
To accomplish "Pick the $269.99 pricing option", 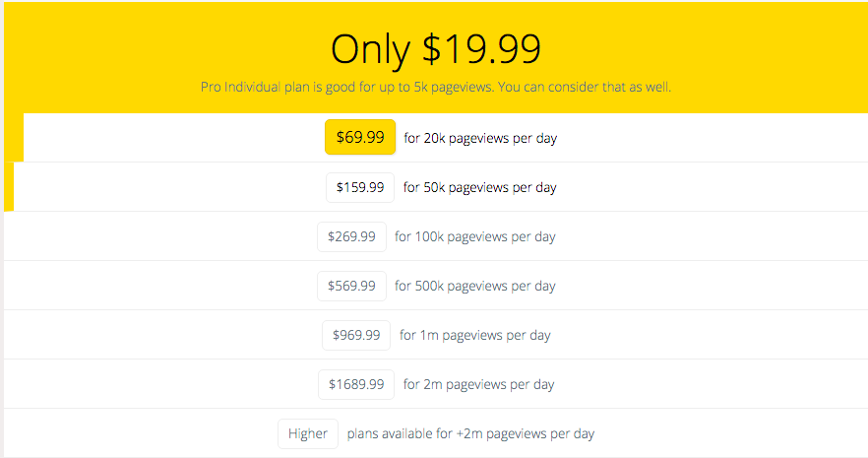I will pyautogui.click(x=351, y=236).
